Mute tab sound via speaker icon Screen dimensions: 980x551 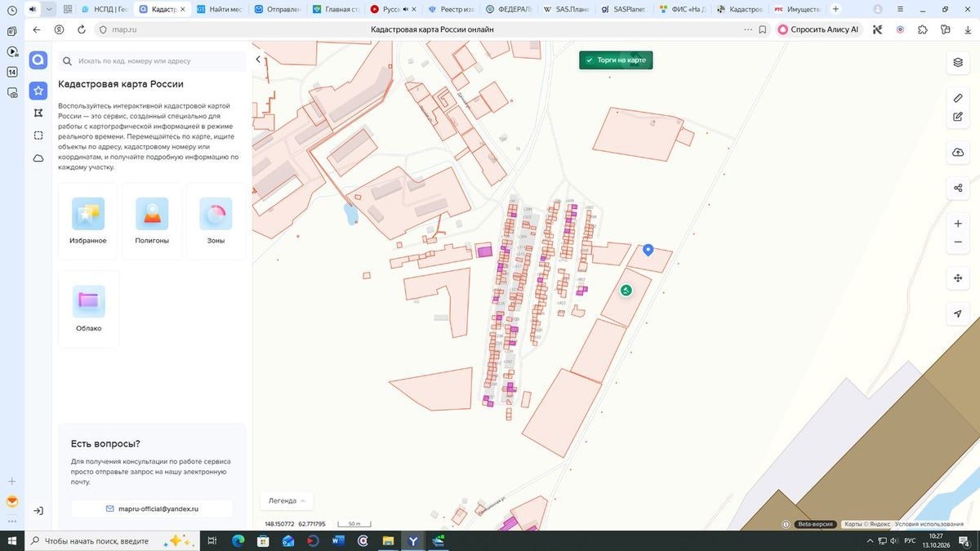[33, 9]
